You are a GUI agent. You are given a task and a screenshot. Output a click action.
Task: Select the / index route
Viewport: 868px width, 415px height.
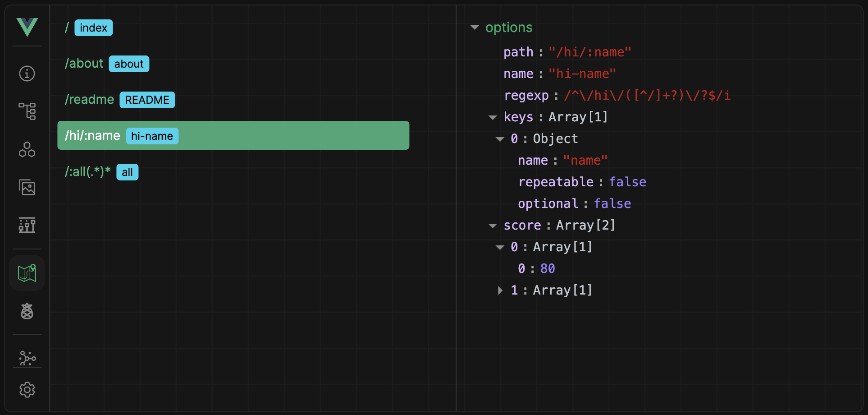[233, 28]
